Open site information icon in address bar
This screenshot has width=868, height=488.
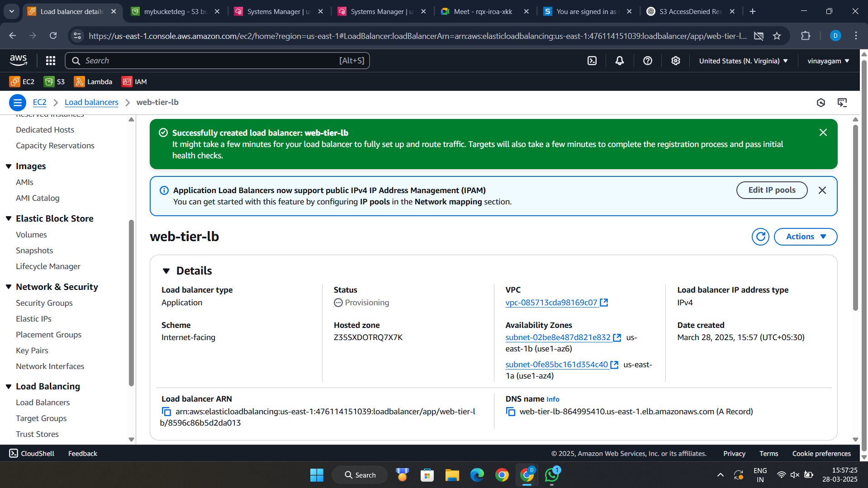click(x=77, y=36)
